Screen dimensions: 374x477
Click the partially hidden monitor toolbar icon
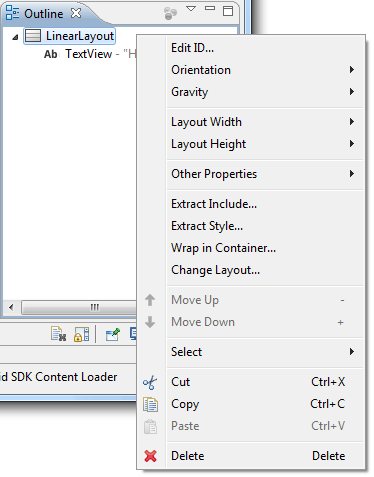tap(133, 334)
